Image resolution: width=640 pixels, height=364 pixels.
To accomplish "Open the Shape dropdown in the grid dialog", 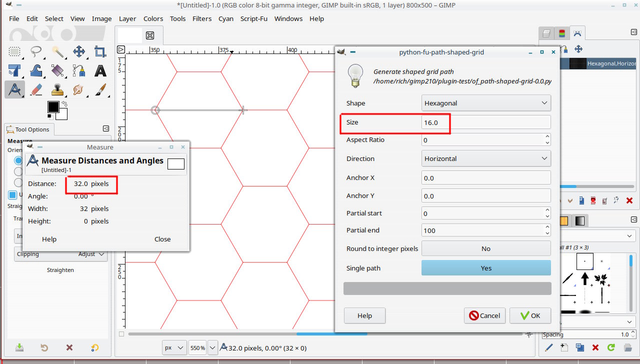I will tap(485, 102).
